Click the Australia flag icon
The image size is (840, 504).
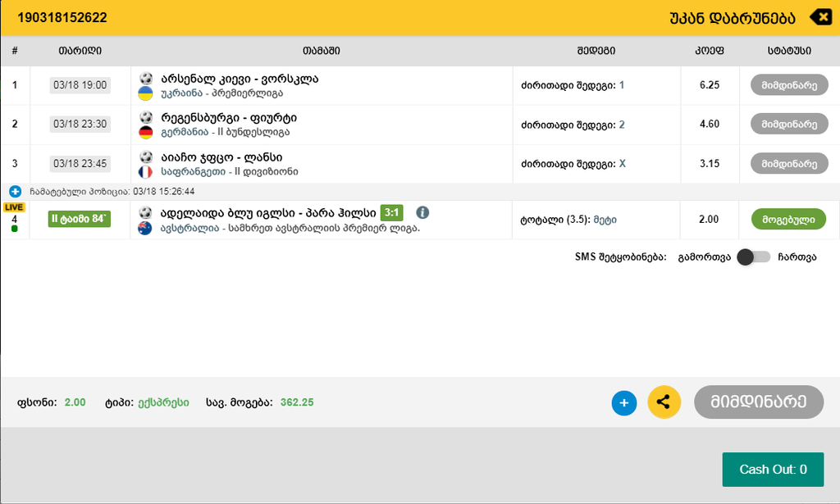pyautogui.click(x=145, y=229)
